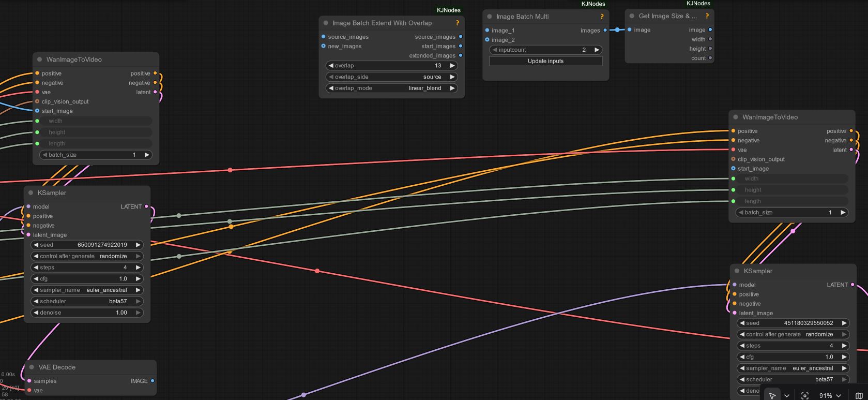Open help icon on Image Batch Multi

coord(602,17)
